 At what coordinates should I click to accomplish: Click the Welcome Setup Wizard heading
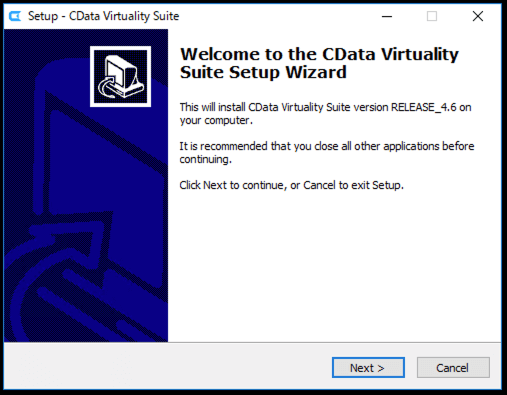click(319, 63)
